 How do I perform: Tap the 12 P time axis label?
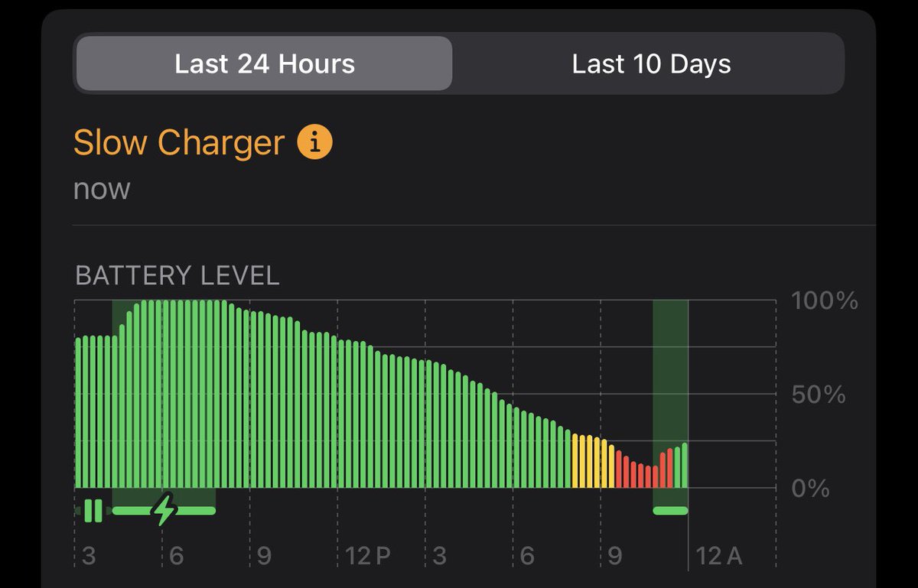(x=368, y=555)
